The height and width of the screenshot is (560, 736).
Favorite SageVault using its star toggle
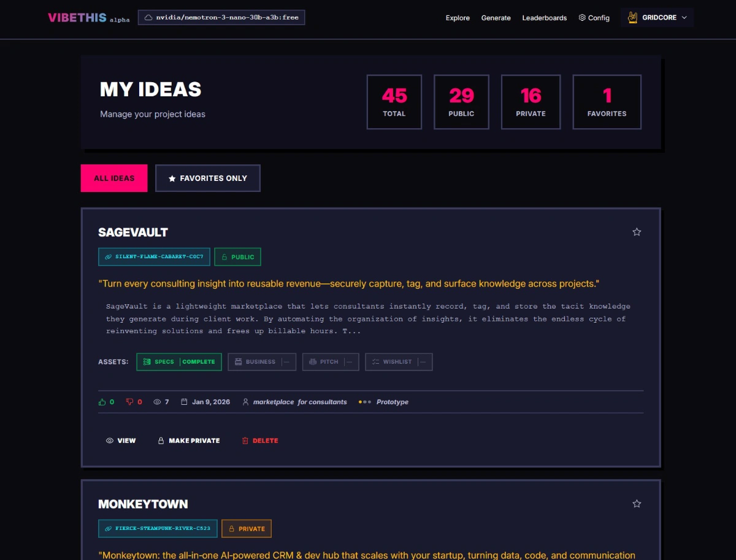tap(637, 232)
